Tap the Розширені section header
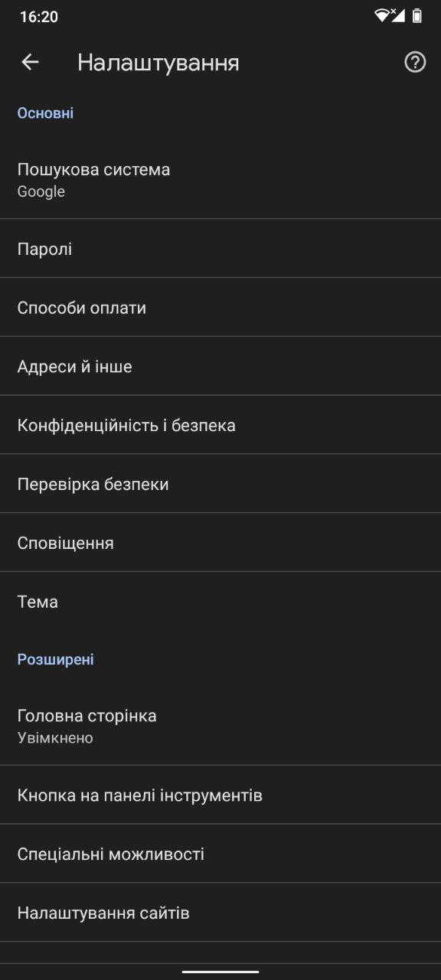The height and width of the screenshot is (980, 441). 55,659
